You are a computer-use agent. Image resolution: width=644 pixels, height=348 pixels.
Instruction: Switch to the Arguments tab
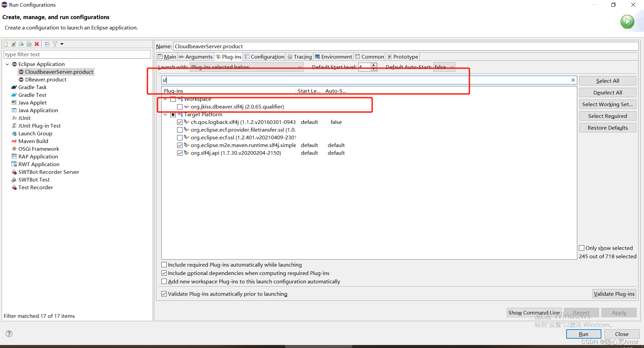[x=196, y=57]
